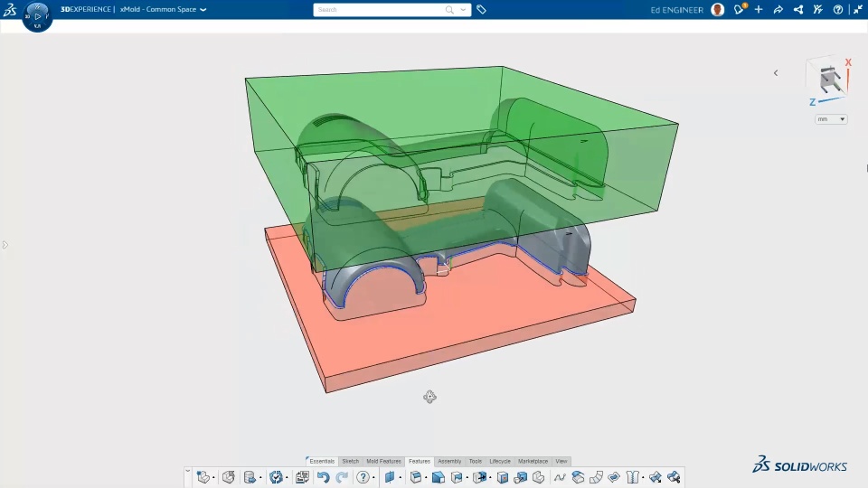The width and height of the screenshot is (868, 488).
Task: Collapse the view cube panel chevron
Action: pos(776,73)
